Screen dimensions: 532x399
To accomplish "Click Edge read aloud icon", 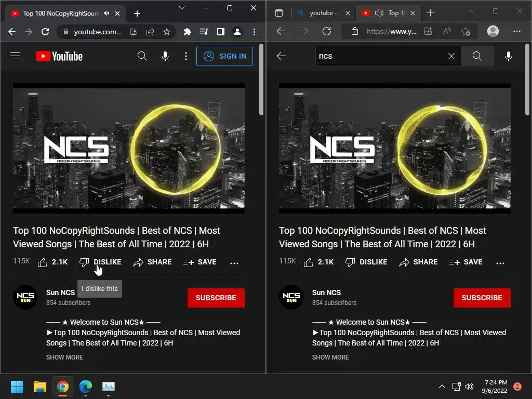I will tap(447, 31).
